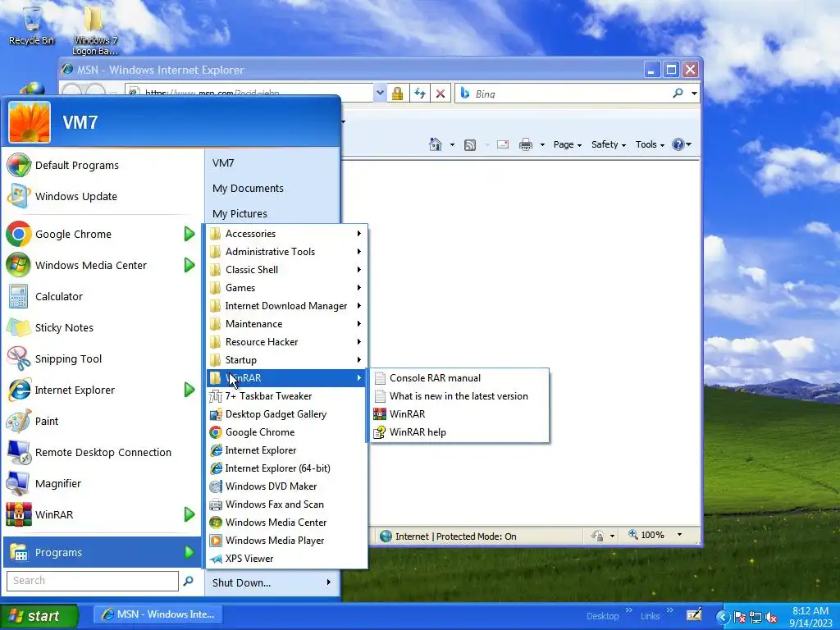Image resolution: width=840 pixels, height=630 pixels.
Task: Open Windows Fax and Scan
Action: click(x=286, y=504)
